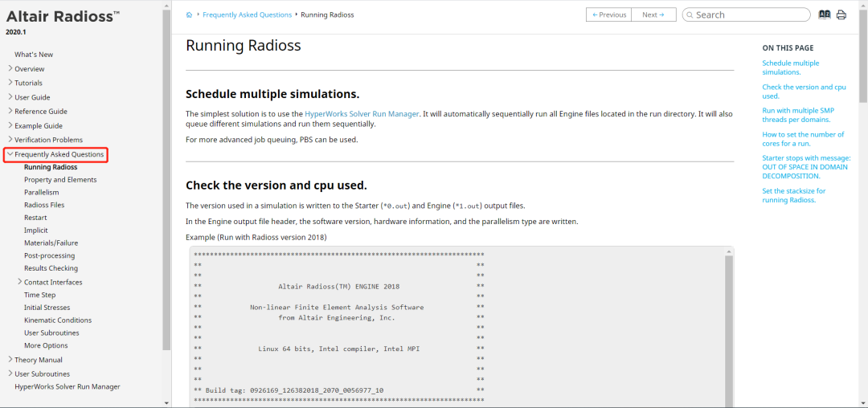Image resolution: width=868 pixels, height=408 pixels.
Task: Open Results Checking FAQ page
Action: coord(51,268)
